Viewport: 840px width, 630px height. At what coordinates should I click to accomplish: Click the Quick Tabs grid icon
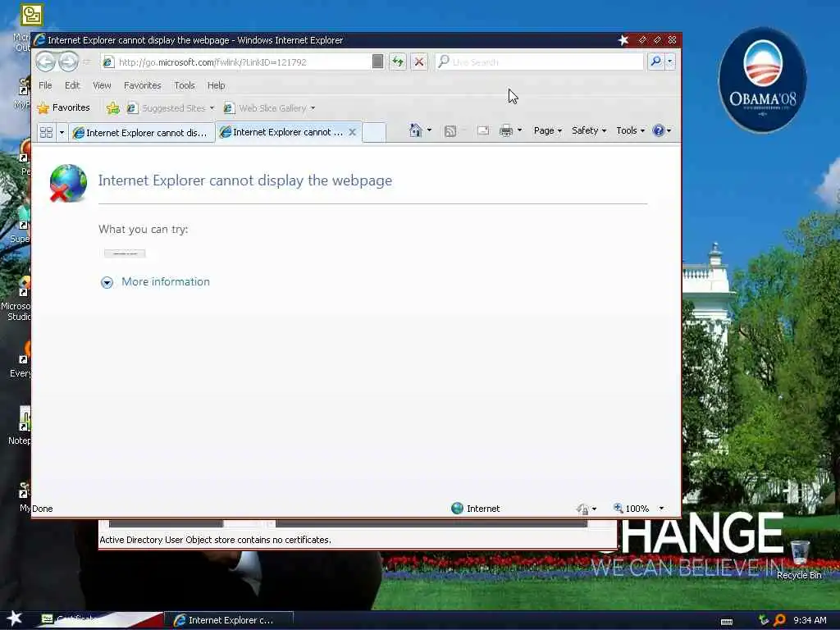pyautogui.click(x=47, y=132)
